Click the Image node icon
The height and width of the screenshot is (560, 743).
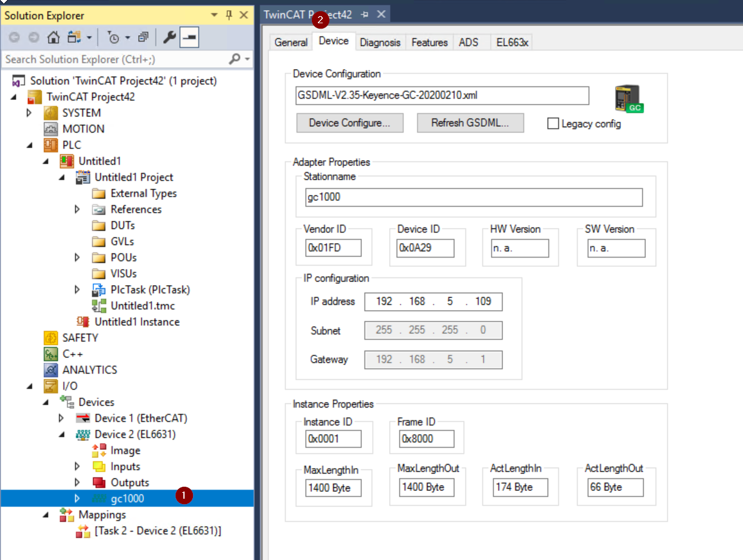pyautogui.click(x=99, y=450)
